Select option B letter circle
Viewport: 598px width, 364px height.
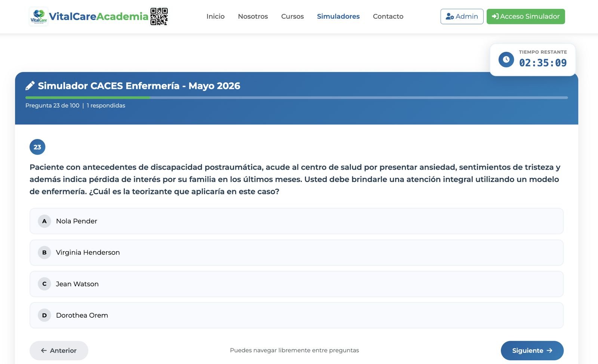coord(44,253)
